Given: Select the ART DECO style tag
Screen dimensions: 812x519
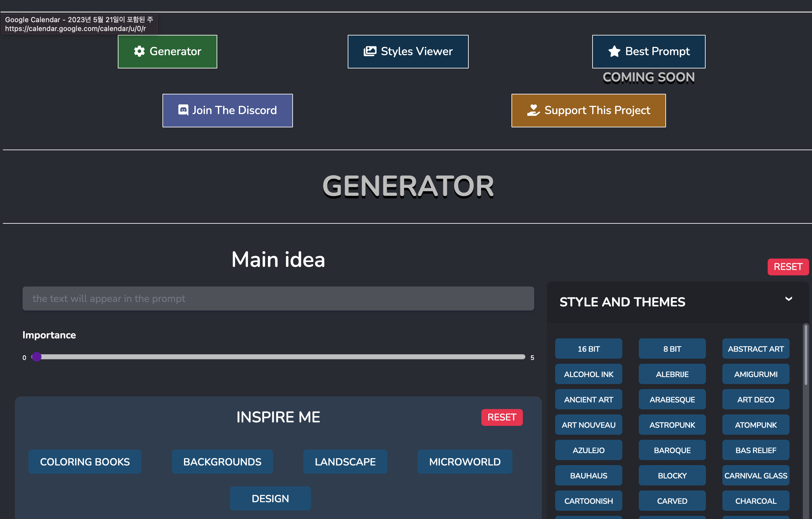Looking at the screenshot, I should coord(755,400).
